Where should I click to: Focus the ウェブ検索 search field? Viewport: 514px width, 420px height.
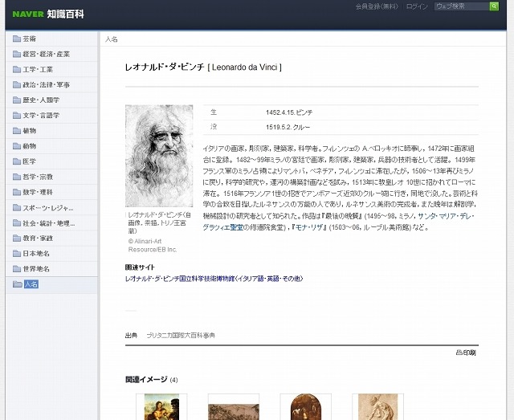coord(462,6)
